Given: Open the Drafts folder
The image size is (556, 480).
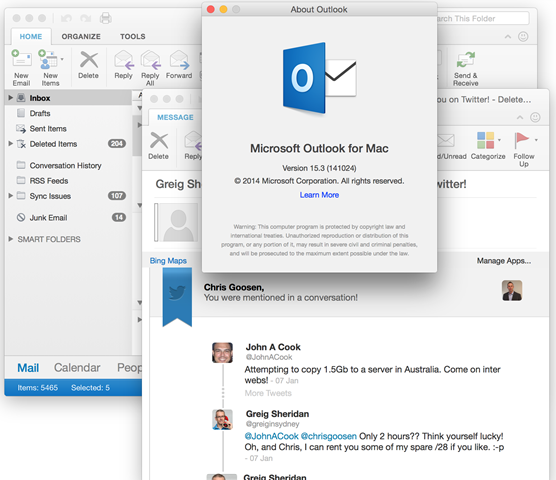Looking at the screenshot, I should click(x=40, y=113).
